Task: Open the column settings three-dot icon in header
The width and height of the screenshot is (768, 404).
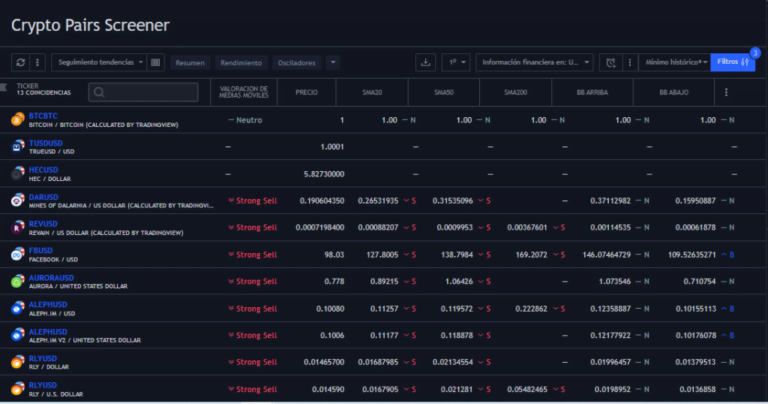Action: [x=726, y=92]
